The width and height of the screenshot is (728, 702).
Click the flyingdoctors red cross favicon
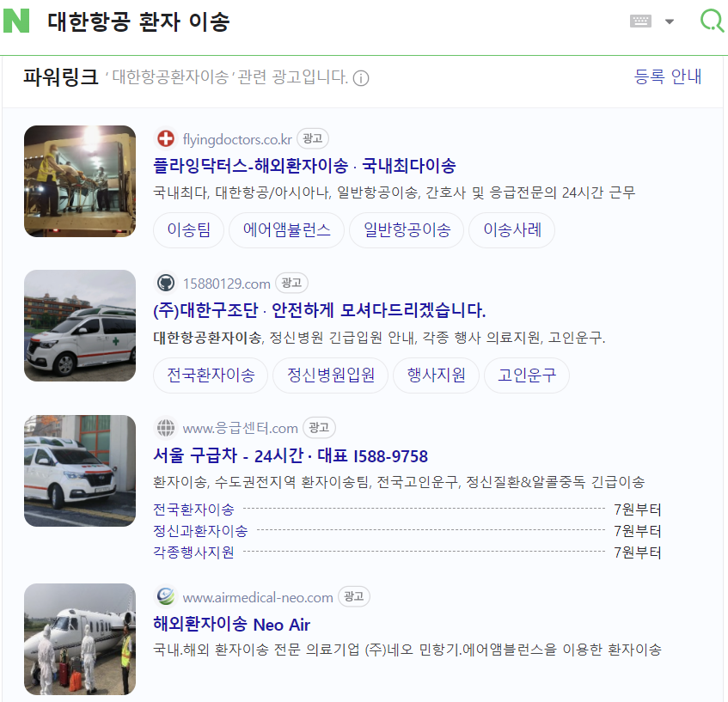pyautogui.click(x=165, y=138)
